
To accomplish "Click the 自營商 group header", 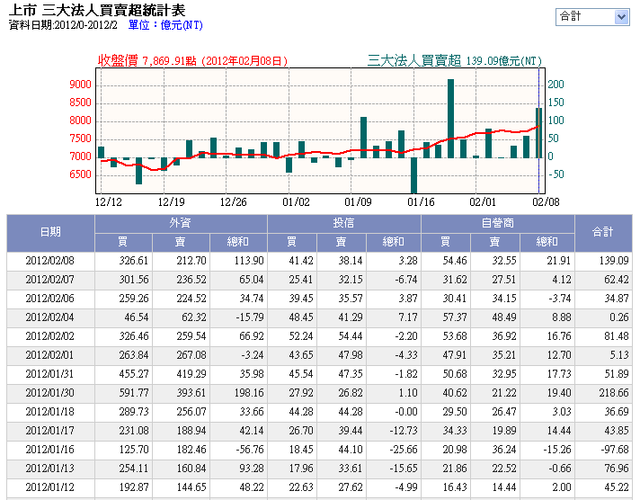I will pos(498,223).
